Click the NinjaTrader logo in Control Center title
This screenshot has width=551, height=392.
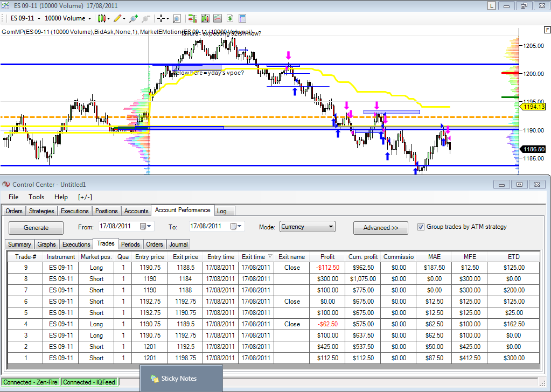[x=5, y=184]
